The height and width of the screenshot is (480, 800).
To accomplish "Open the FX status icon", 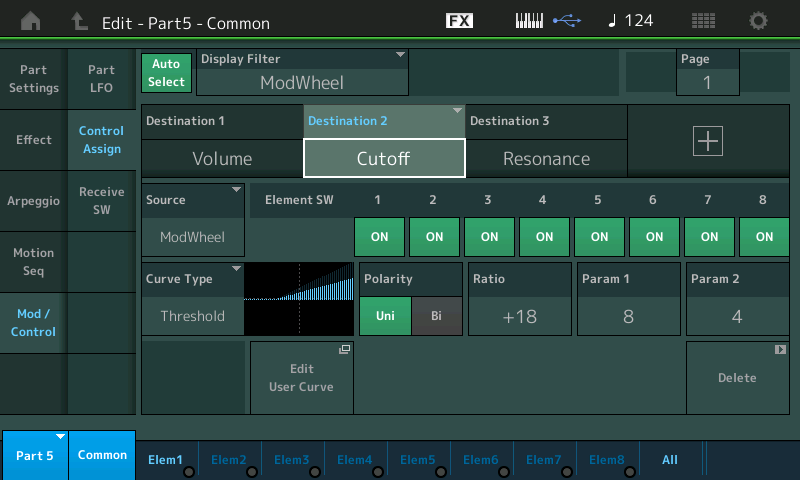I will 459,21.
